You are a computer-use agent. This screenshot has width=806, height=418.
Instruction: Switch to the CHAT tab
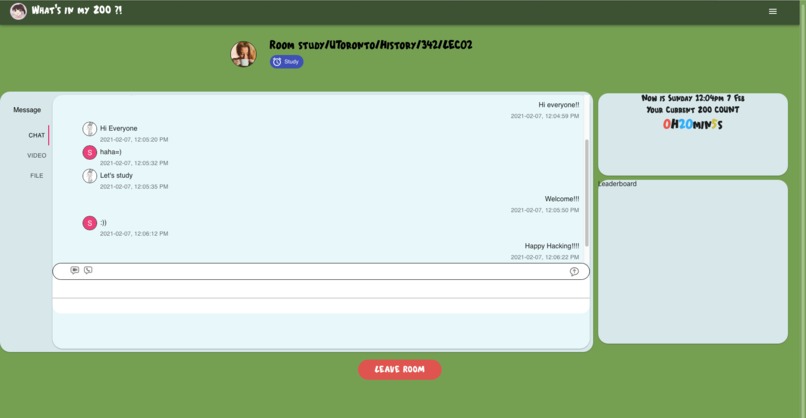(36, 135)
